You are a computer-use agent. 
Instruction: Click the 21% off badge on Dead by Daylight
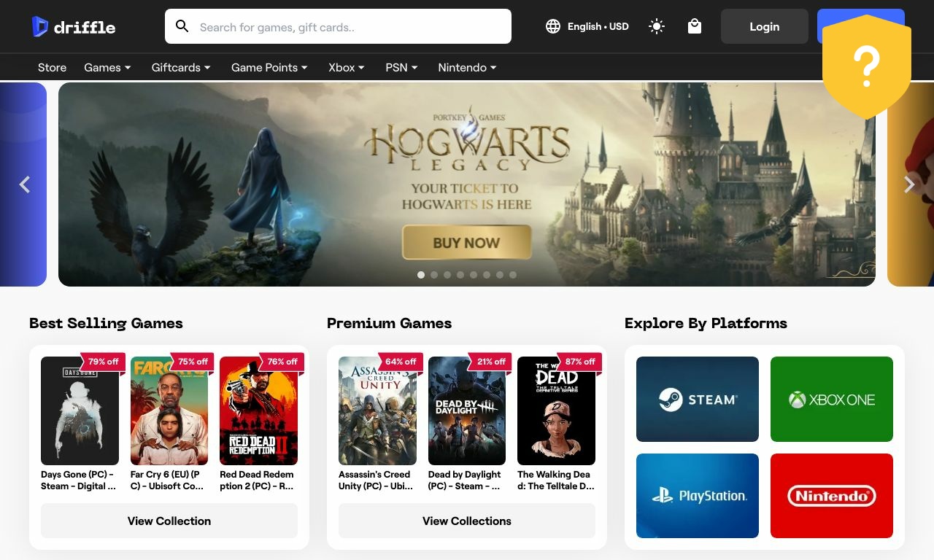[490, 362]
